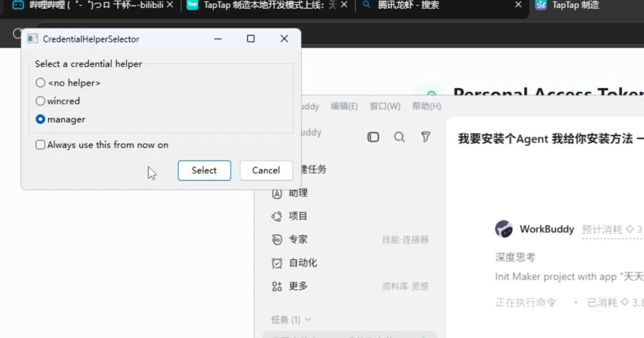Image resolution: width=644 pixels, height=338 pixels.
Task: Open the search magnifier icon in WorkBuddy
Action: pyautogui.click(x=399, y=137)
